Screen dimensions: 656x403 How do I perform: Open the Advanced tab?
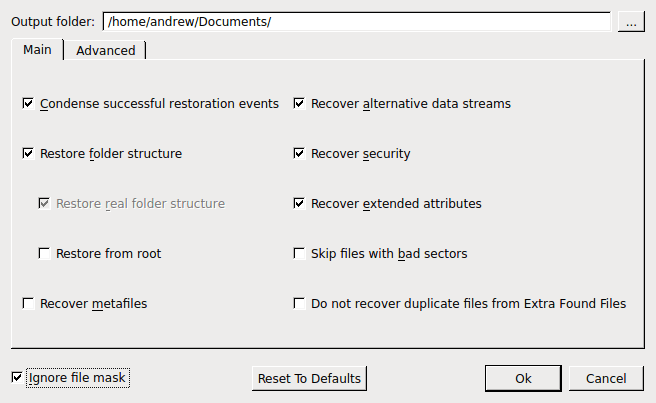(105, 51)
